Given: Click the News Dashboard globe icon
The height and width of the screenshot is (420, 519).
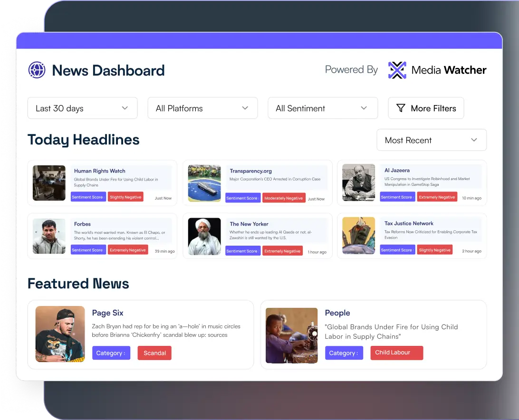Looking at the screenshot, I should [37, 70].
